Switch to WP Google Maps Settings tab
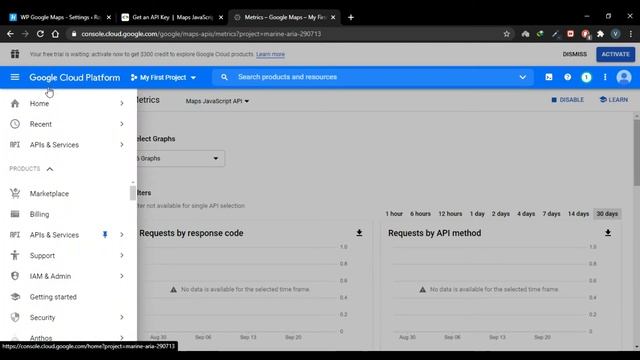The height and width of the screenshot is (360, 640). (60, 17)
